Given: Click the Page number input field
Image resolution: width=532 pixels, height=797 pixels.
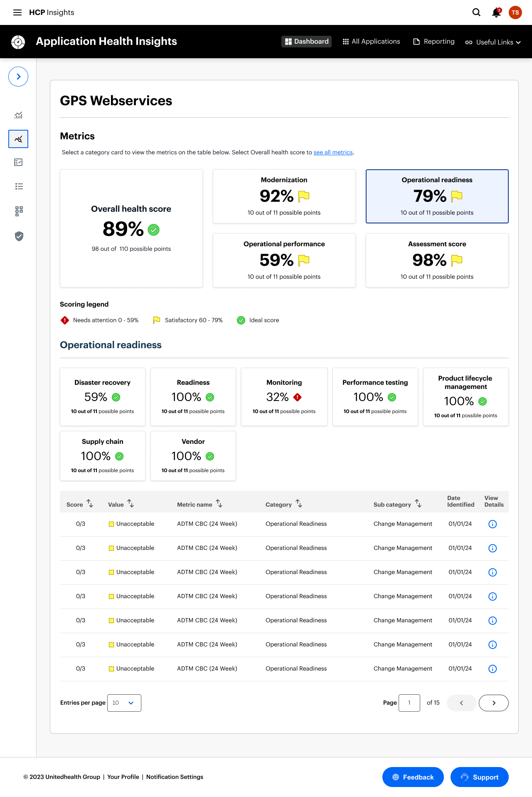Looking at the screenshot, I should click(409, 703).
